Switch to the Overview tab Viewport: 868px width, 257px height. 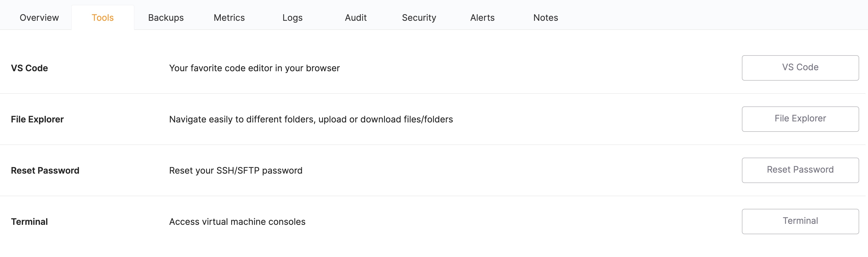[x=38, y=17]
